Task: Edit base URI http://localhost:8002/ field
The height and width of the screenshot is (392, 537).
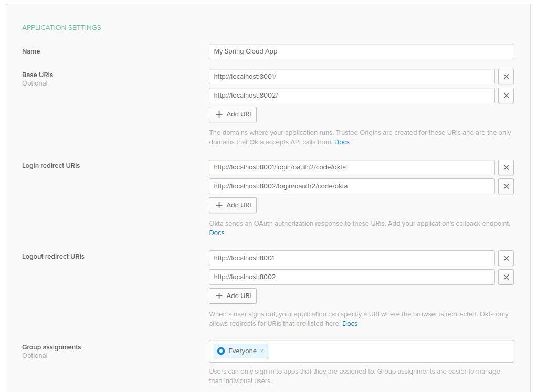Action: tap(352, 96)
